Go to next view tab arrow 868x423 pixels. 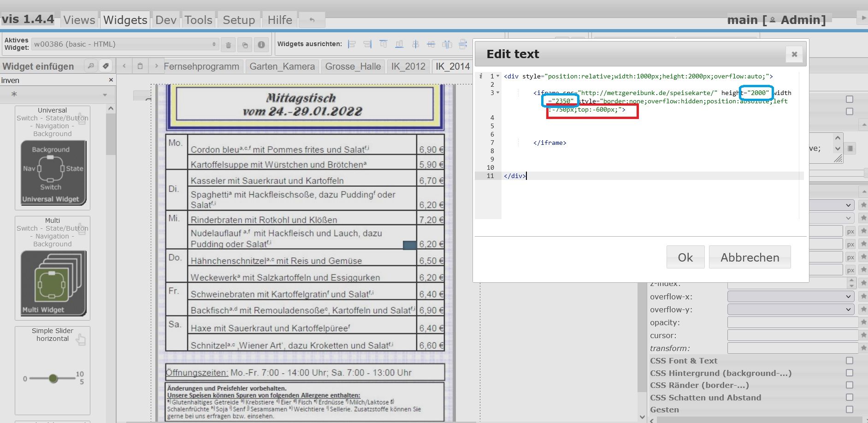coord(156,66)
